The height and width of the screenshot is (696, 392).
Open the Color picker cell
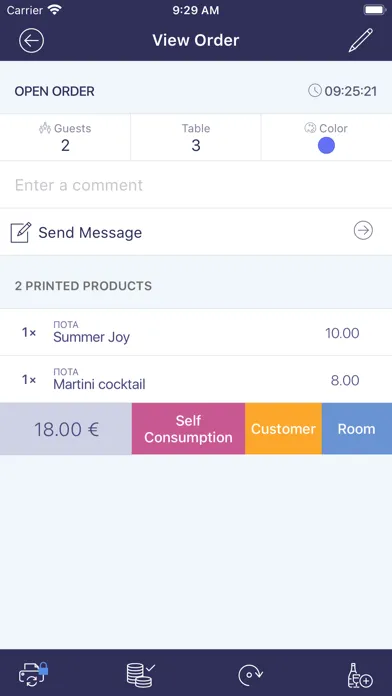point(327,137)
